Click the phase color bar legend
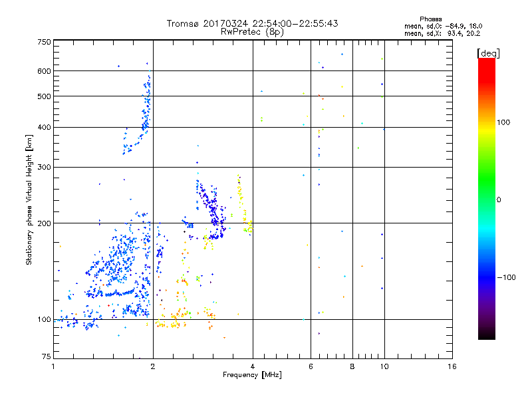Viewport: 532px width, 399px height. 487,199
